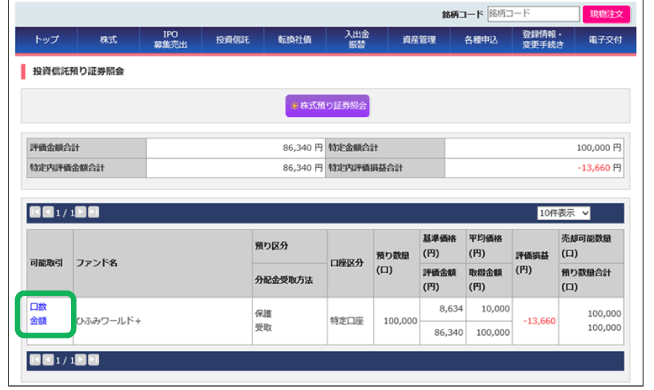Select the 口数 link for ひふみワールド+
The image size is (654, 390).
(x=38, y=307)
